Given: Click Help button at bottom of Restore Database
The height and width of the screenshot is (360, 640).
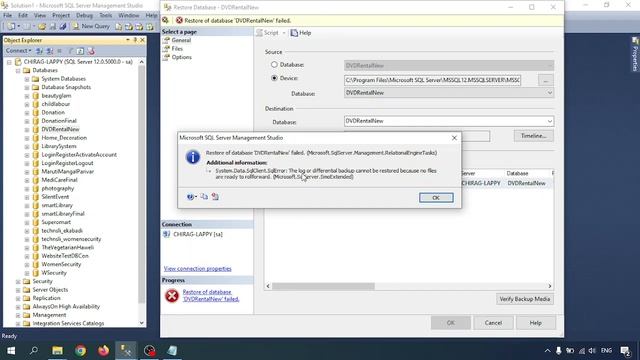Looking at the screenshot, I should coord(536,323).
